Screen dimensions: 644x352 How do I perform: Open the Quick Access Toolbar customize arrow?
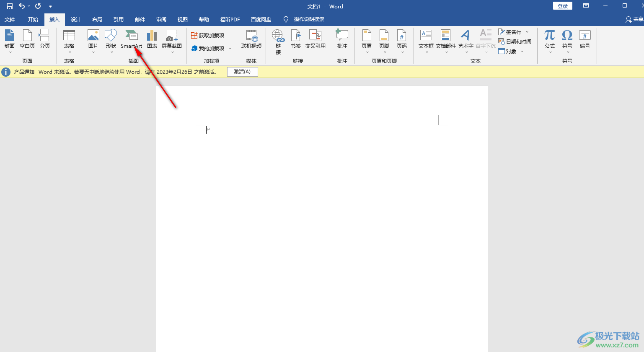pyautogui.click(x=50, y=7)
